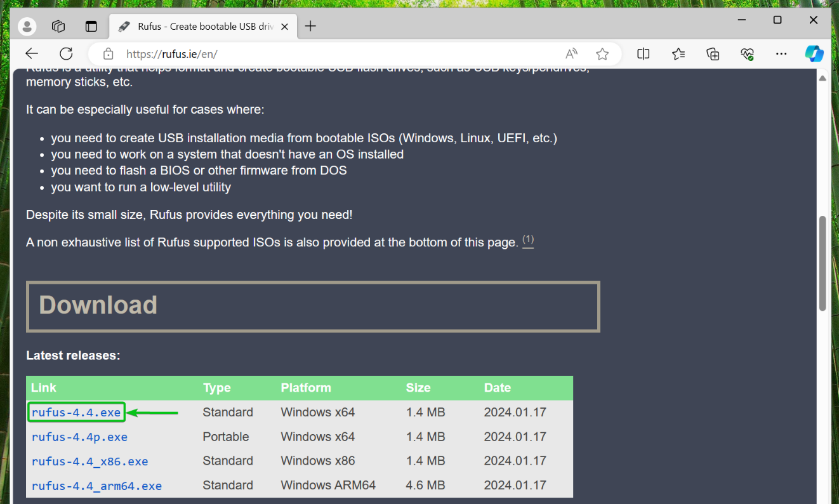The width and height of the screenshot is (839, 504).
Task: Download rufus-4.4p.exe portable version
Action: click(x=79, y=437)
